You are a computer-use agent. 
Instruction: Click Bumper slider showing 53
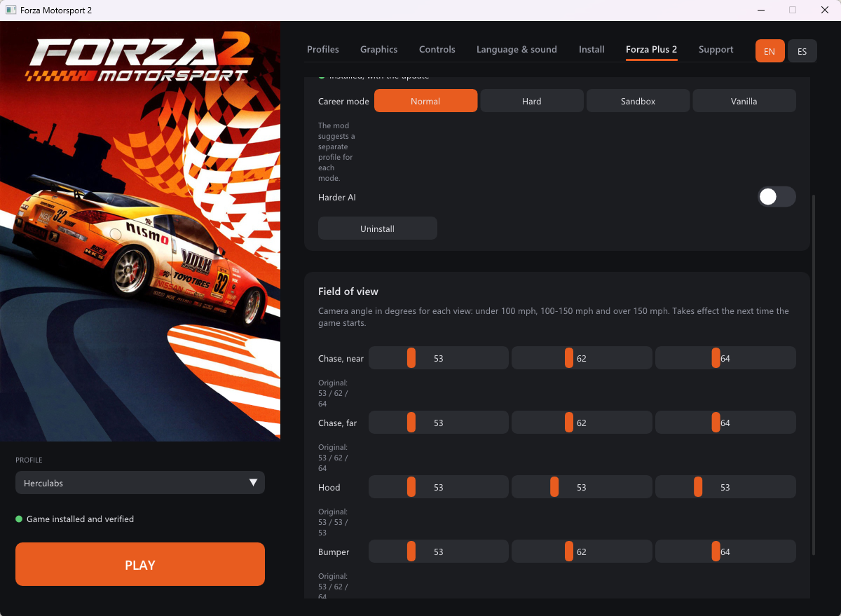pyautogui.click(x=439, y=552)
